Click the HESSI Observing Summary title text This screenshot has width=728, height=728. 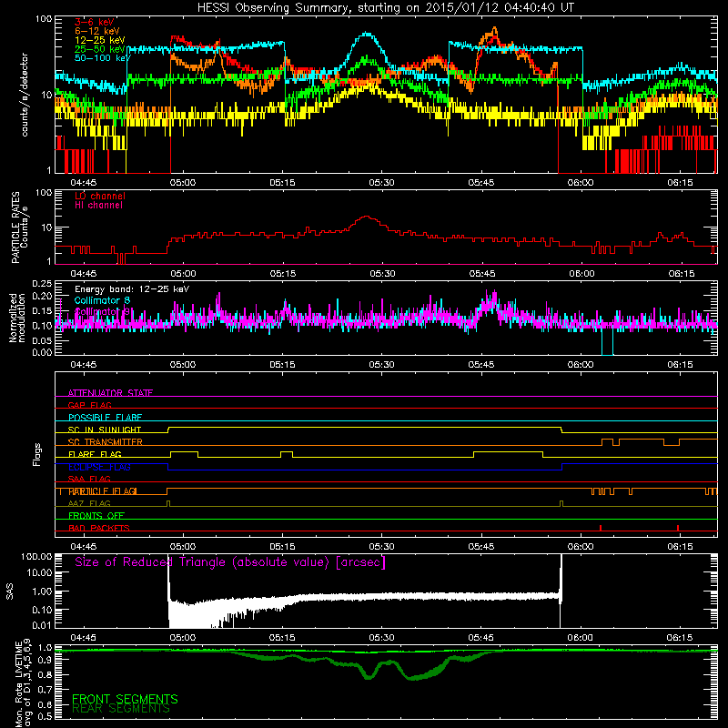[386, 8]
